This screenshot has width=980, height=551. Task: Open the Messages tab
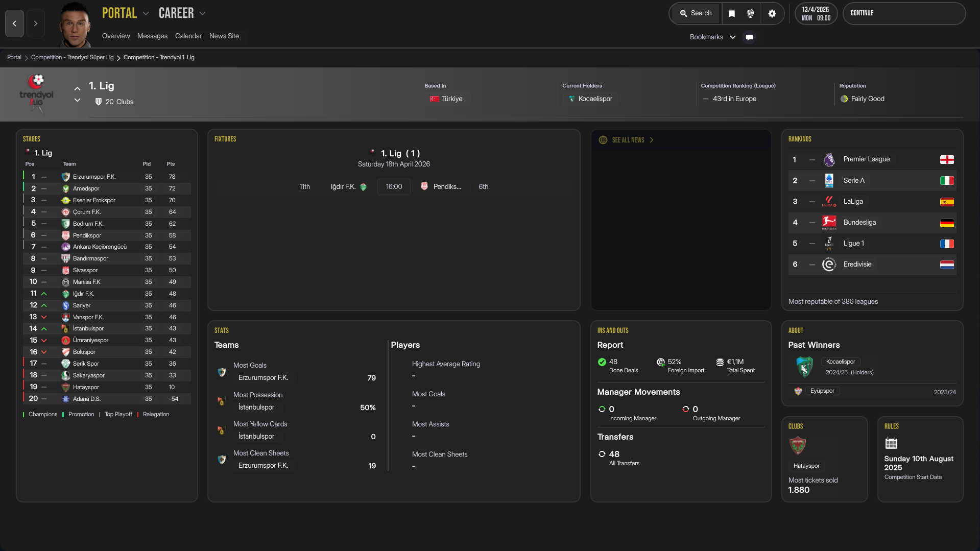point(152,36)
